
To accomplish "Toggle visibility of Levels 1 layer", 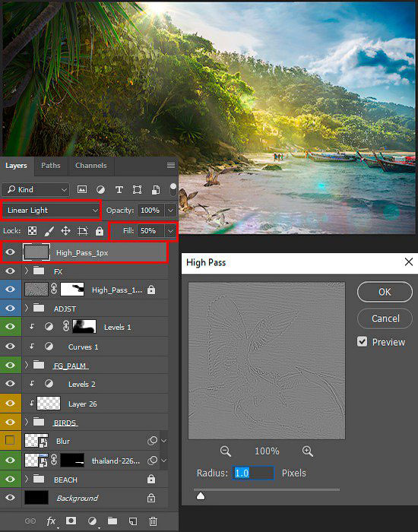I will tap(10, 326).
